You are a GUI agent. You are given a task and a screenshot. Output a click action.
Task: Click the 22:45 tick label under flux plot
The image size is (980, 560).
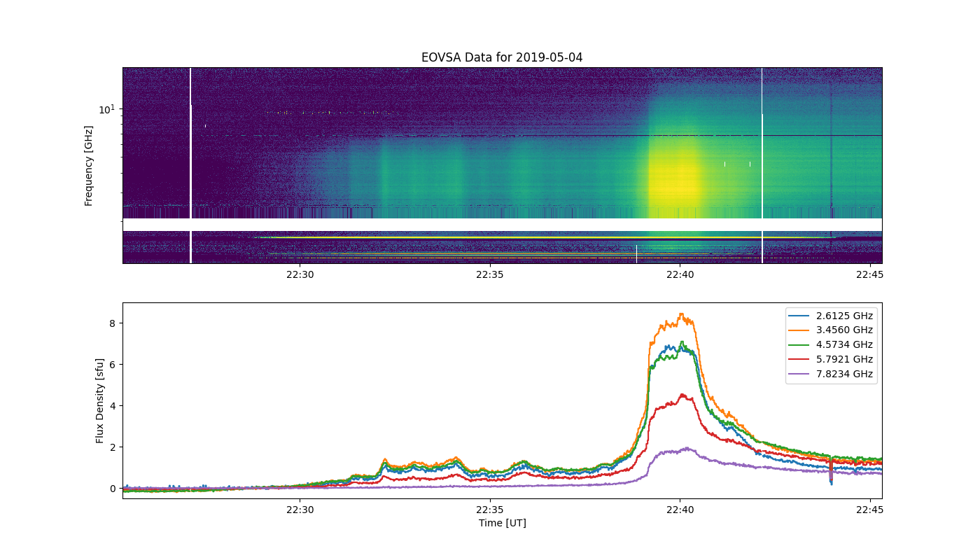click(869, 510)
